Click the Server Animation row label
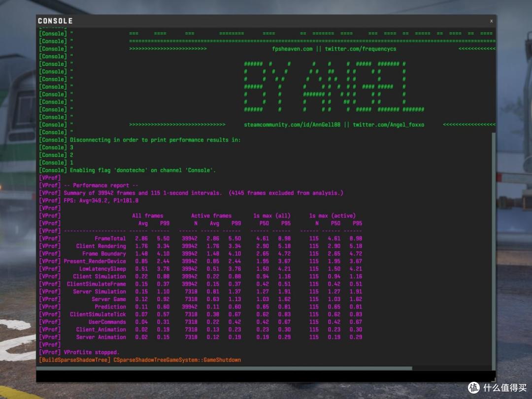Viewport: 532px width, 399px height. tap(101, 338)
